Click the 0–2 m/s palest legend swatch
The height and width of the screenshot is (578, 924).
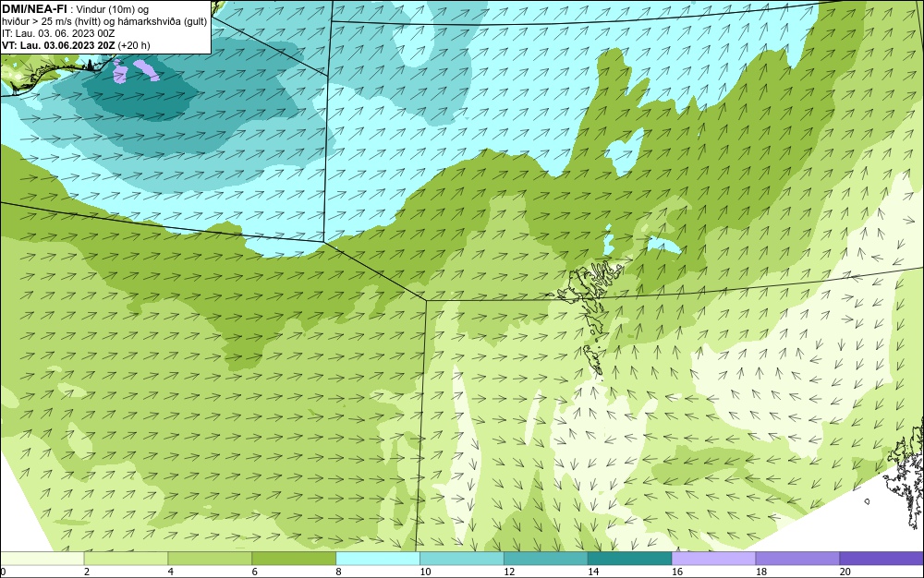point(42,559)
